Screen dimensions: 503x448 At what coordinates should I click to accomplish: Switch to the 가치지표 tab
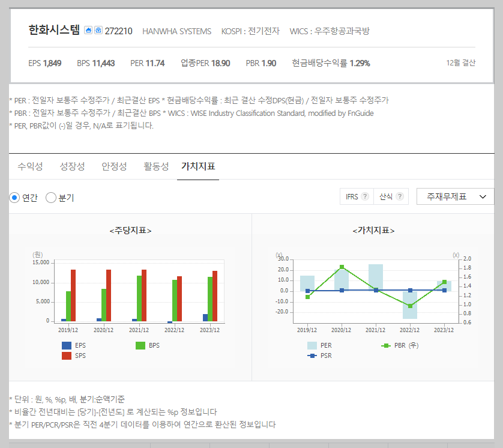[198, 166]
